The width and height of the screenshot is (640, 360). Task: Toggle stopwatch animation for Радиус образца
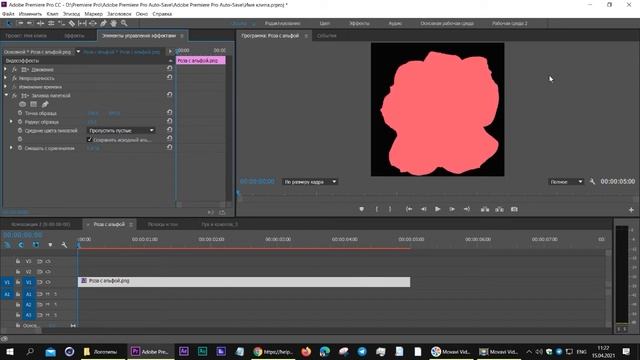(20, 122)
